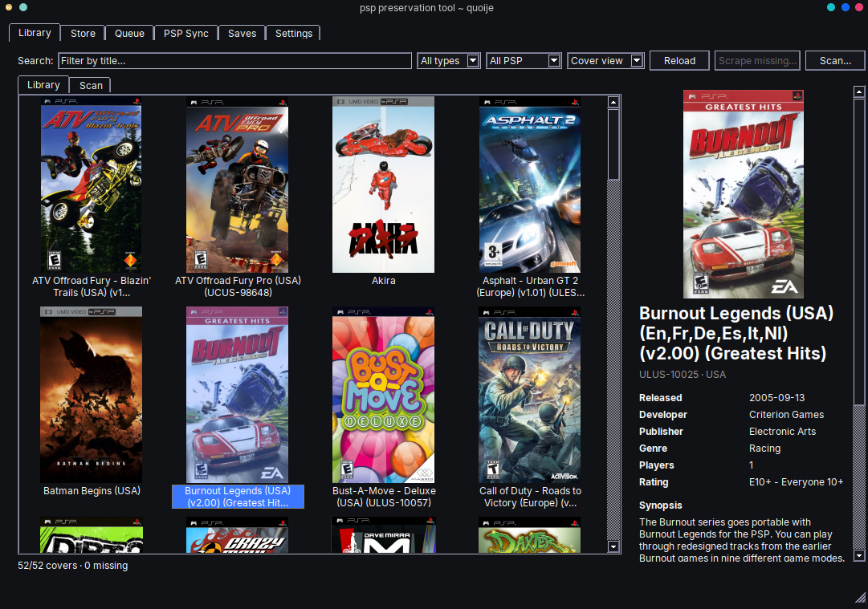Click the blue window control dot
Image resolution: width=868 pixels, height=609 pixels.
846,7
